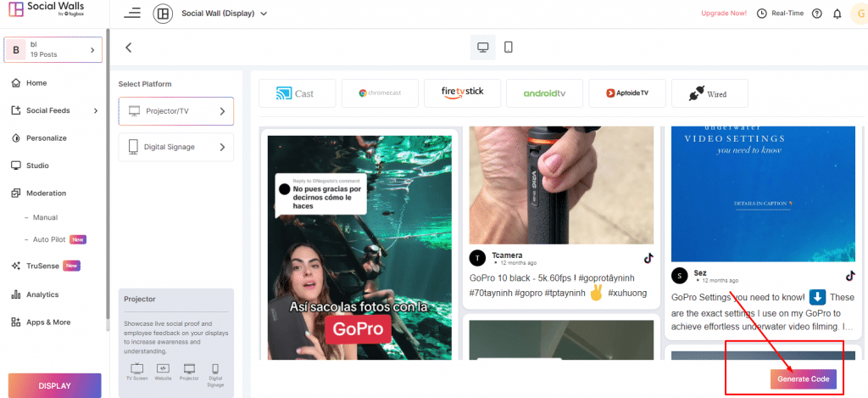Click the Tcamera post caption text
This screenshot has width=868, height=398.
pos(558,285)
